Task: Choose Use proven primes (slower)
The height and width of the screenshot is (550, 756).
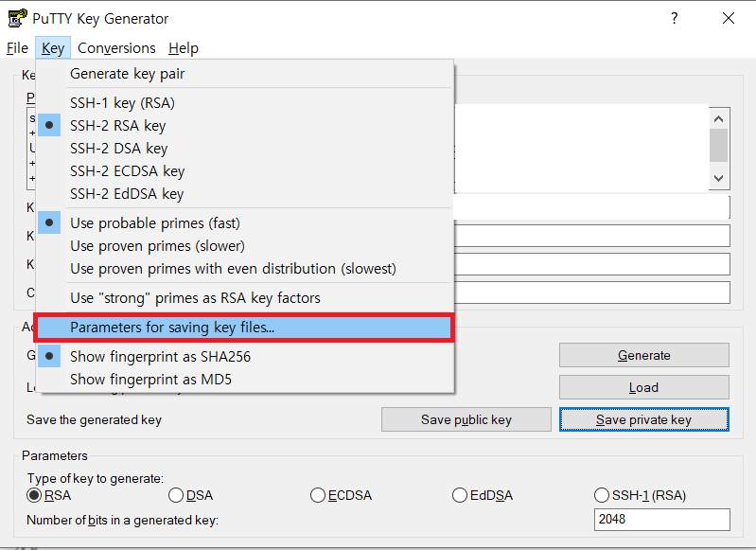Action: 244,245
